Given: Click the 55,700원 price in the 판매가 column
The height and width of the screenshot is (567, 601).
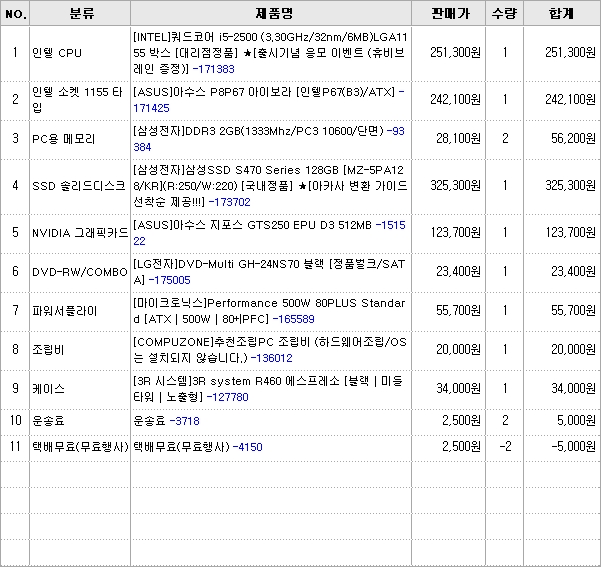Looking at the screenshot, I should point(458,311).
